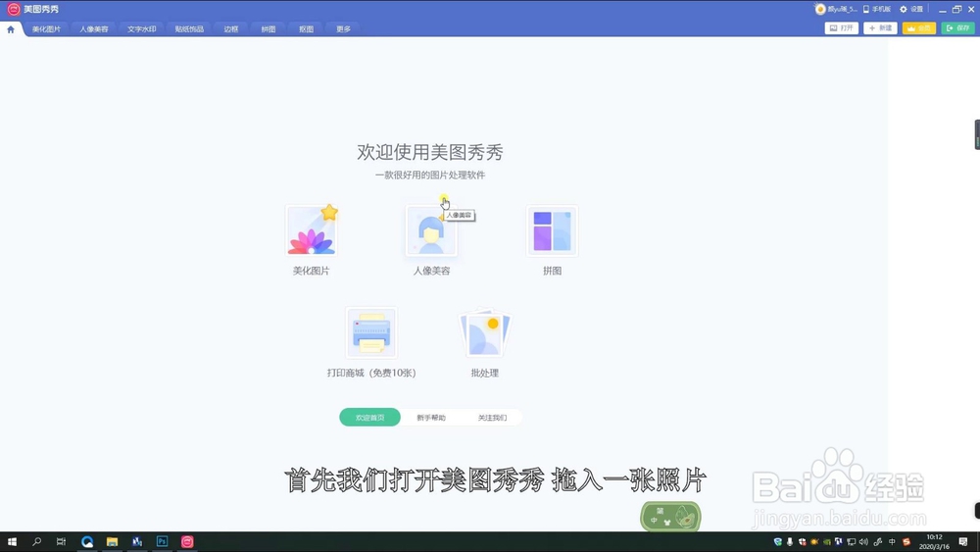This screenshot has height=552, width=980.
Task: Select the 关注我们 pill tab
Action: click(493, 417)
